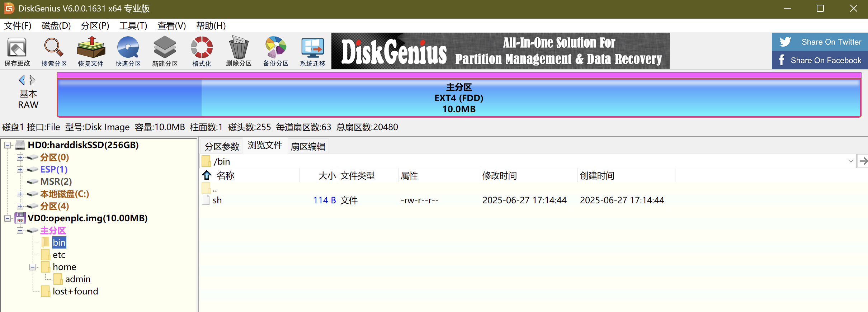Click the Format (格式化) toolbar icon
868x312 pixels.
202,51
